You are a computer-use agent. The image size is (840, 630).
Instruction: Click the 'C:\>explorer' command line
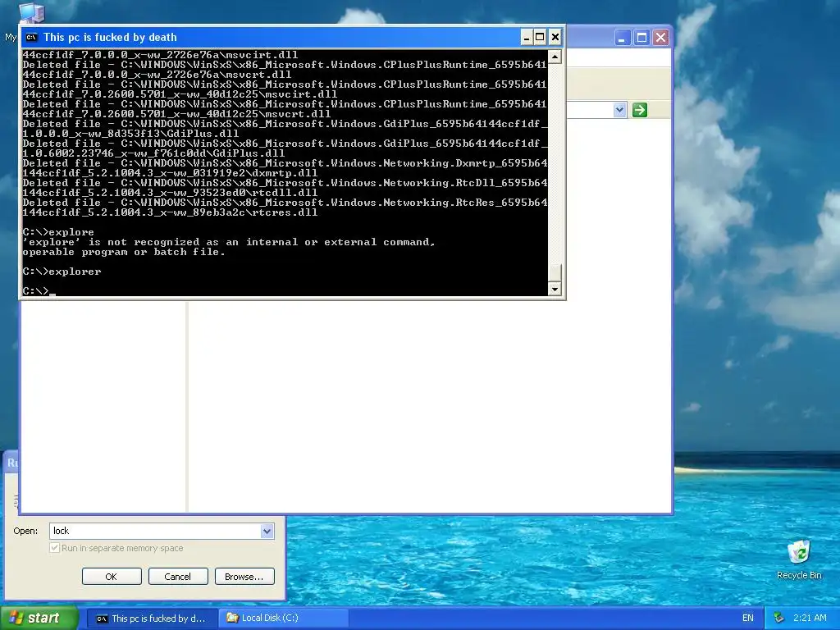pos(62,272)
